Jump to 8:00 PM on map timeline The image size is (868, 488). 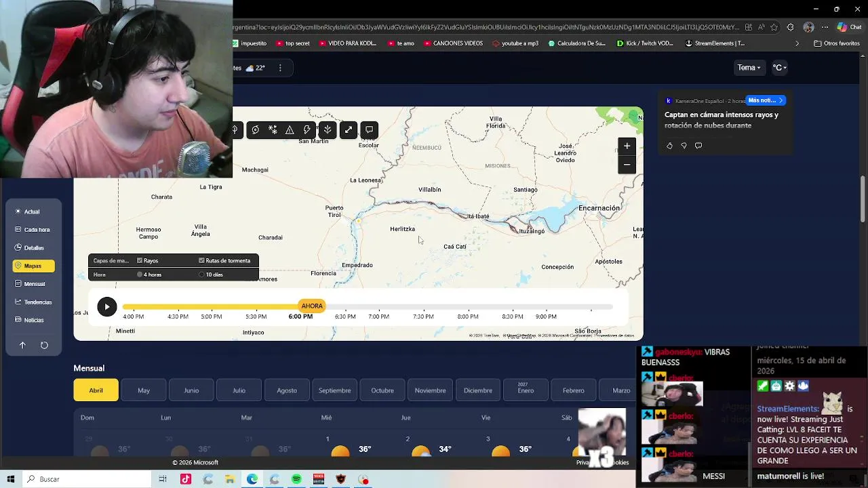(x=468, y=317)
